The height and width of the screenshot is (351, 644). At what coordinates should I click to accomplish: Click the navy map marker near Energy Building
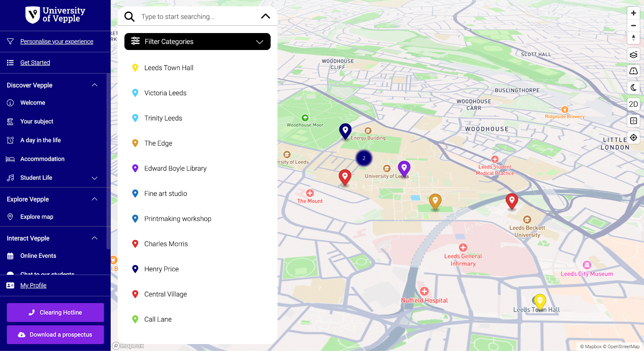(x=345, y=131)
